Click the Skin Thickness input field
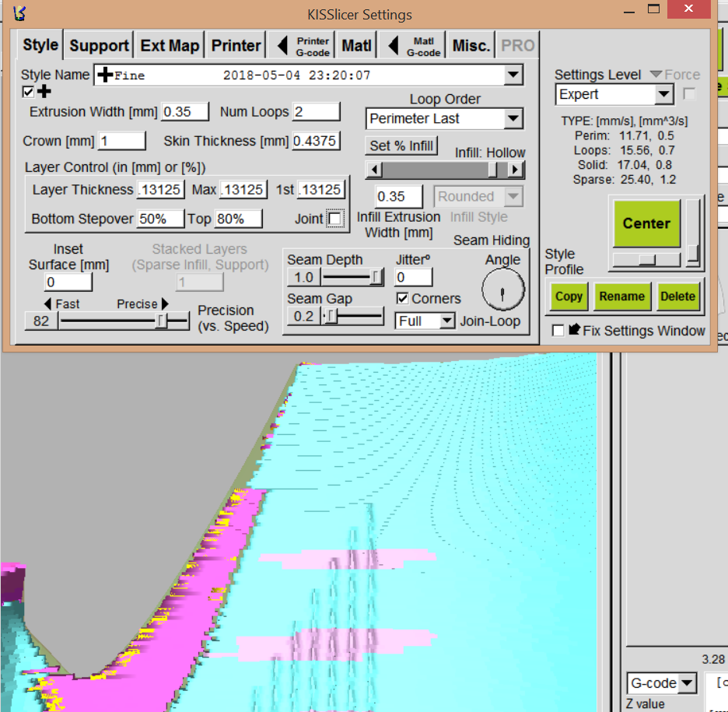This screenshot has width=728, height=712. [x=316, y=141]
